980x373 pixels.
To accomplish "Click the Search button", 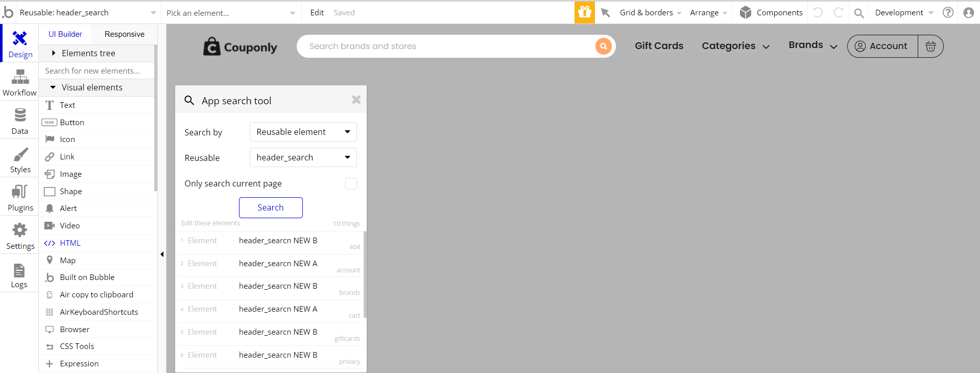I will (271, 207).
